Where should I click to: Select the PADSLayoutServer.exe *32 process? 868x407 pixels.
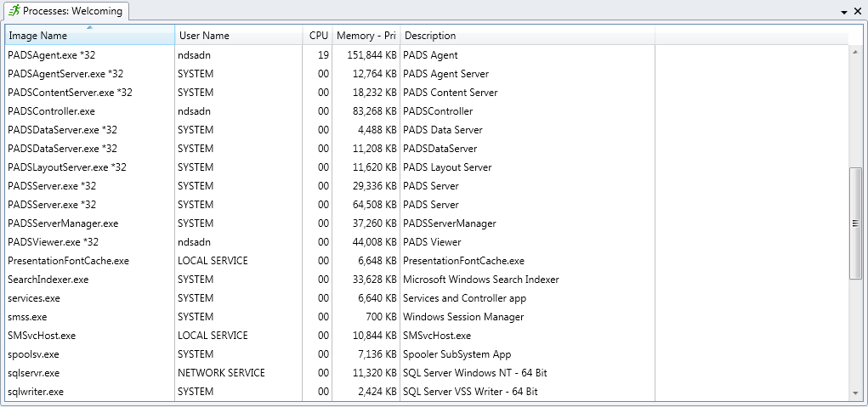click(x=67, y=167)
